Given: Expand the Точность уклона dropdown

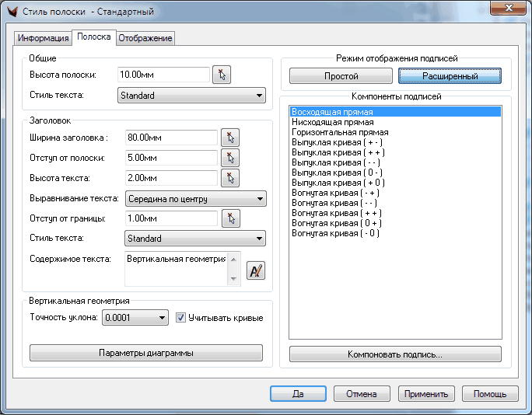Looking at the screenshot, I should click(x=135, y=317).
